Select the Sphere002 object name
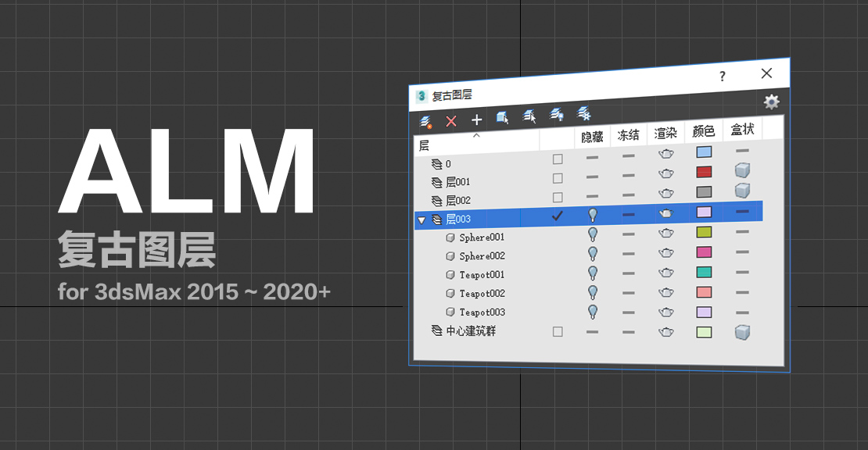This screenshot has height=450, width=868. pyautogui.click(x=482, y=256)
